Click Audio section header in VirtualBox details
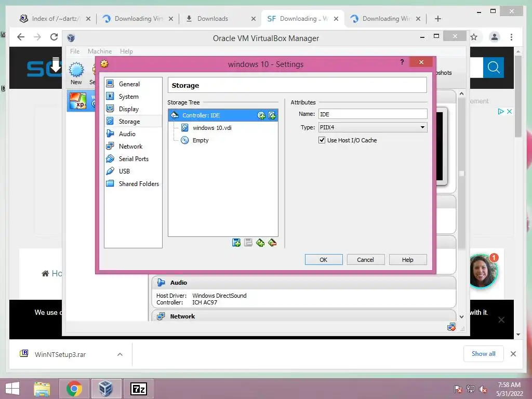532x399 pixels. pyautogui.click(x=303, y=283)
